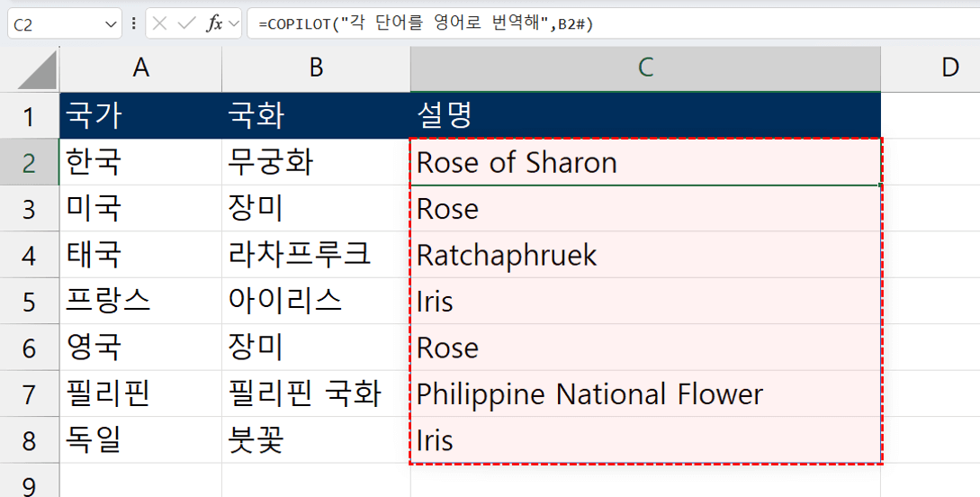Select the cell containing Rose of Sharon

[x=644, y=163]
